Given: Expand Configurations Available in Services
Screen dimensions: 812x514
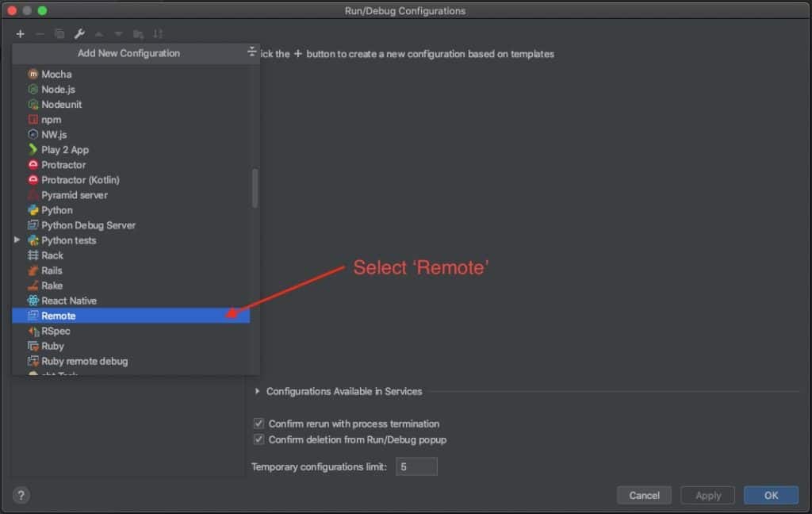Looking at the screenshot, I should [x=256, y=391].
